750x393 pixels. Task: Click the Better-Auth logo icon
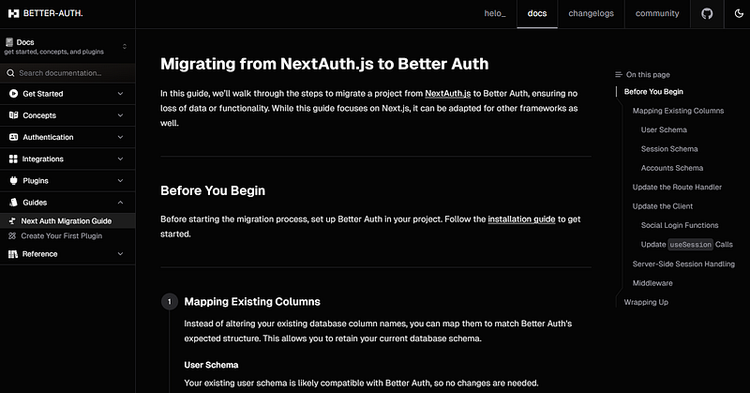tap(13, 13)
